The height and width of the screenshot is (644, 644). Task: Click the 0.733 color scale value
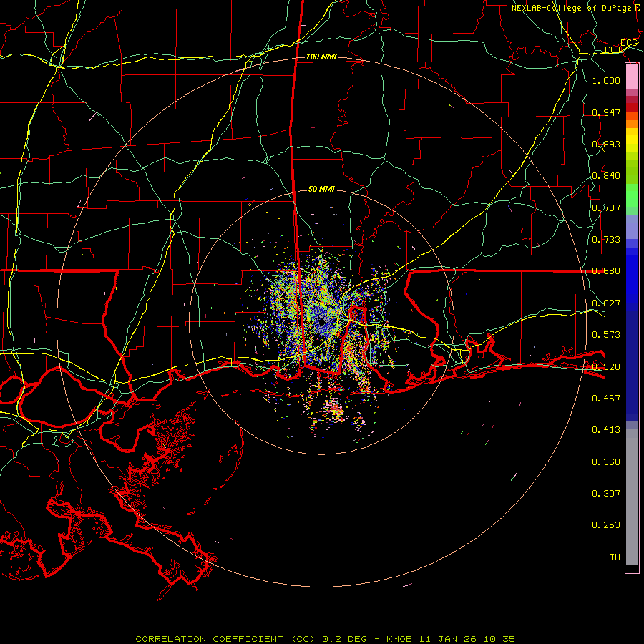(x=606, y=240)
